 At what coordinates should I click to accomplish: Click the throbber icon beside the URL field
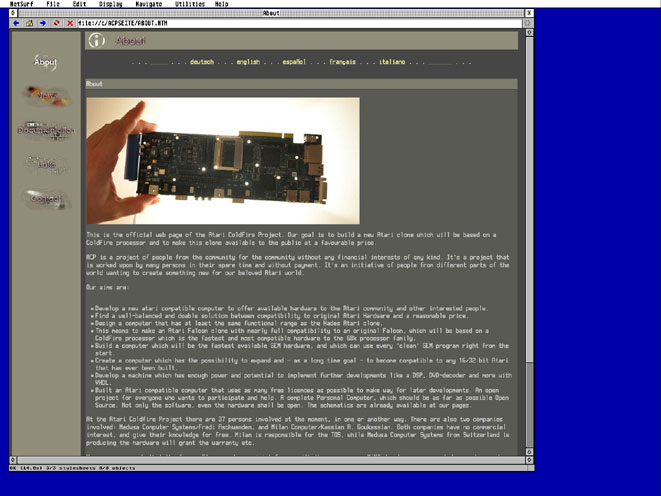point(528,23)
